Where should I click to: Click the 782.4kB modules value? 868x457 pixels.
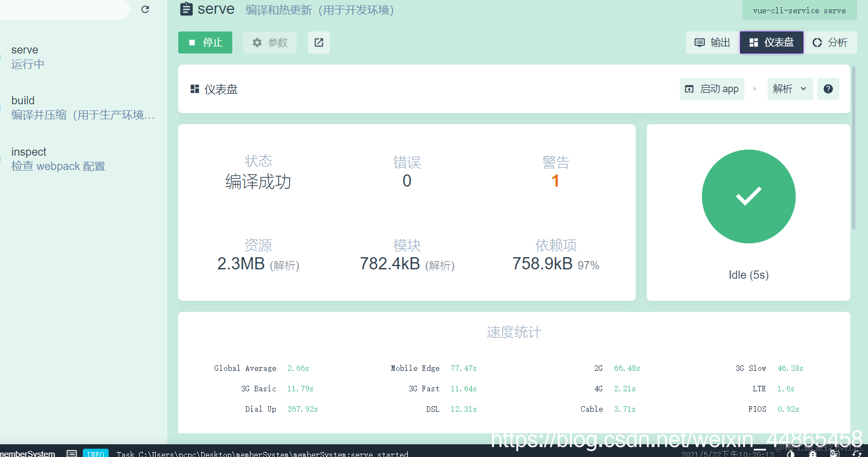tap(390, 264)
